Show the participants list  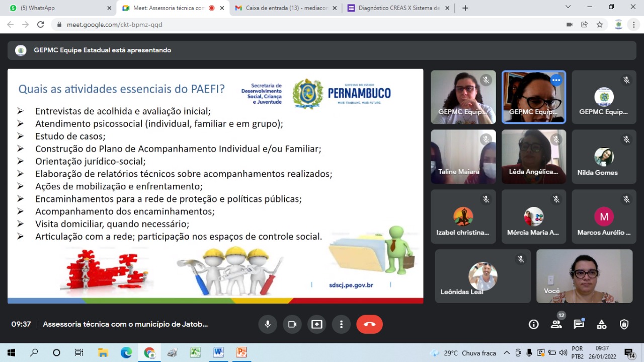[556, 325]
